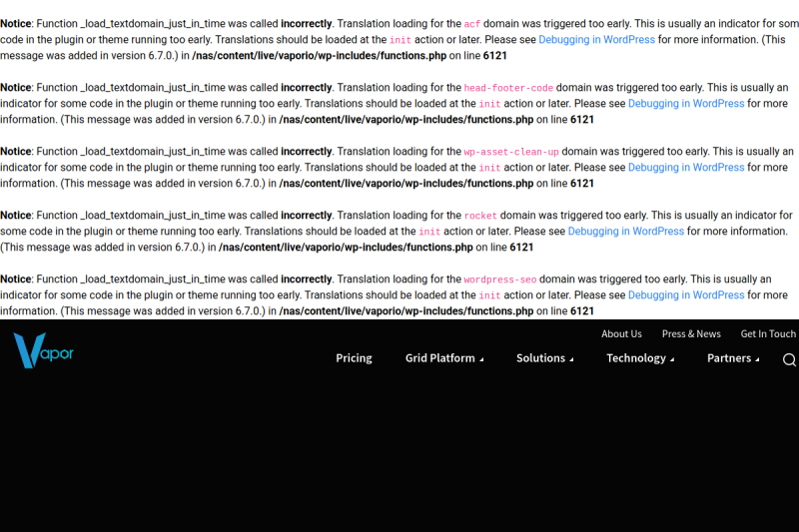Open Debugging in WordPress link in head-footer-code notice
Viewport: 799px width, 532px height.
pos(686,104)
